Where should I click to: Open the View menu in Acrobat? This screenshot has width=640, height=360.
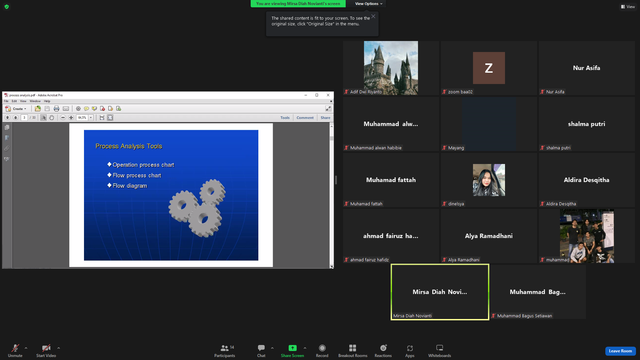[x=23, y=101]
